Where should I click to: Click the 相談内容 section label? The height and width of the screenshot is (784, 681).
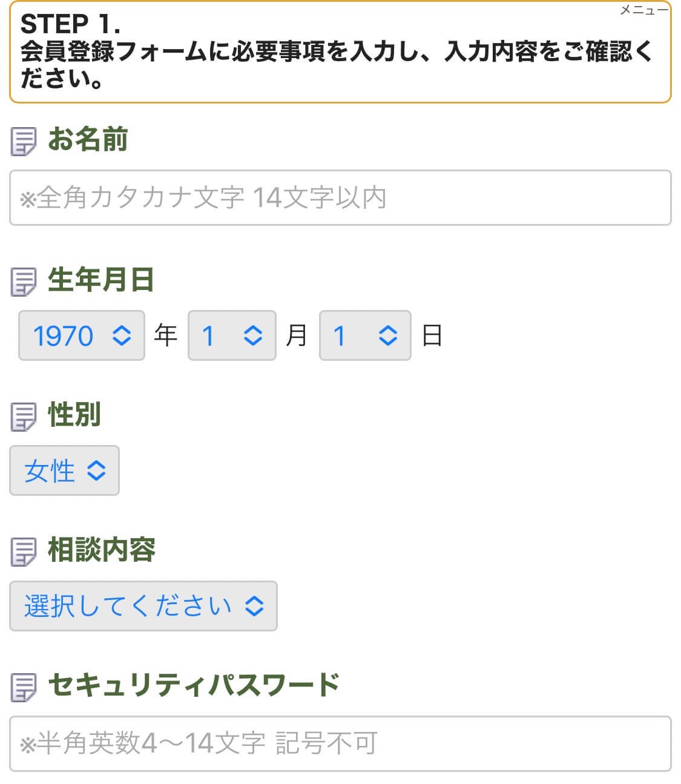coord(101,550)
